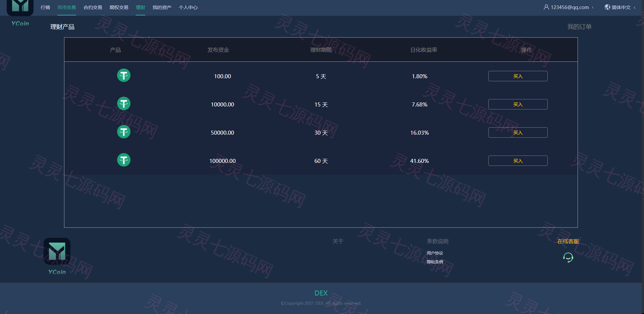Open the online customer service headset icon
Viewport: 644px width, 314px height.
[568, 258]
